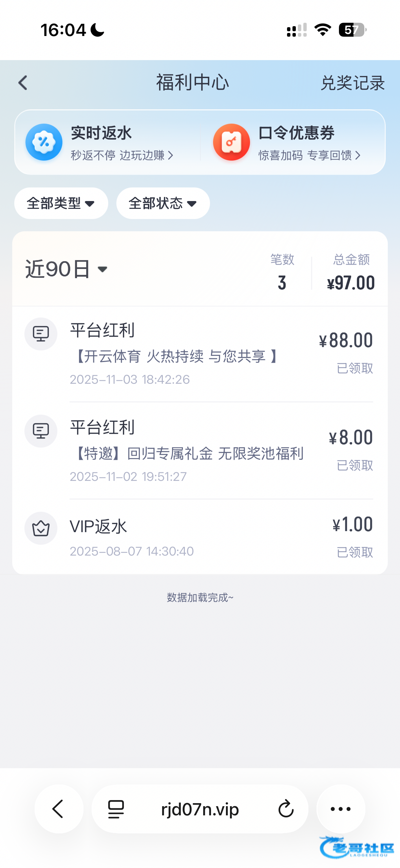Tap the rjd07n.vip address field
Screen dimensions: 400x868
tap(200, 809)
